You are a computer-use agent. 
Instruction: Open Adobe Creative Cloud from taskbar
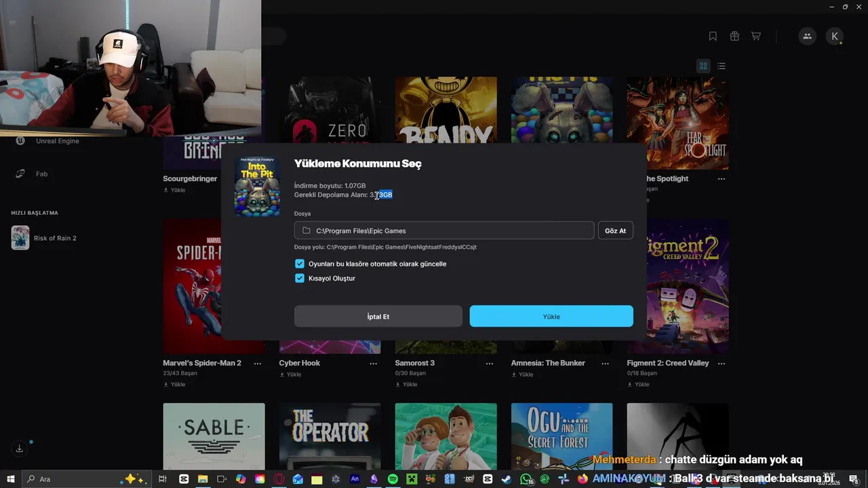[260, 479]
